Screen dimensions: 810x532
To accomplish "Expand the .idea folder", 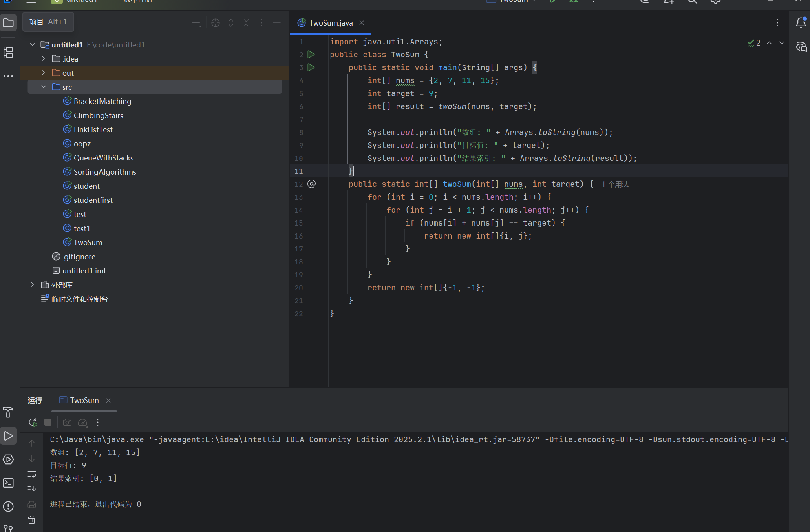I will click(44, 58).
